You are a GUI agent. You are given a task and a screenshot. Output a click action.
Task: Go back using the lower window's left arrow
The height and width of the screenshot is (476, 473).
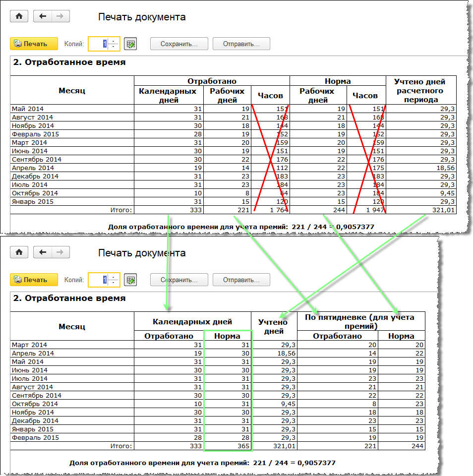click(x=43, y=252)
